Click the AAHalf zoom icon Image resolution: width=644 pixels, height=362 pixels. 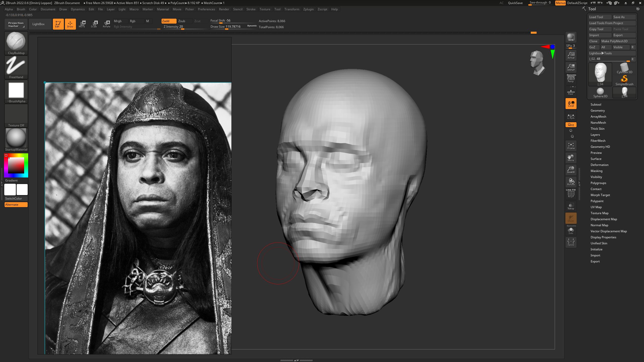click(x=571, y=67)
